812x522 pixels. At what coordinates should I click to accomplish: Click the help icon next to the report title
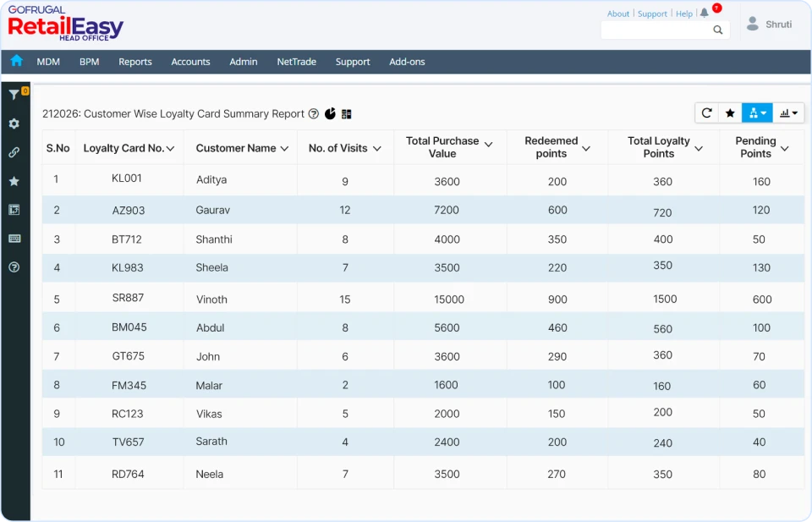315,113
